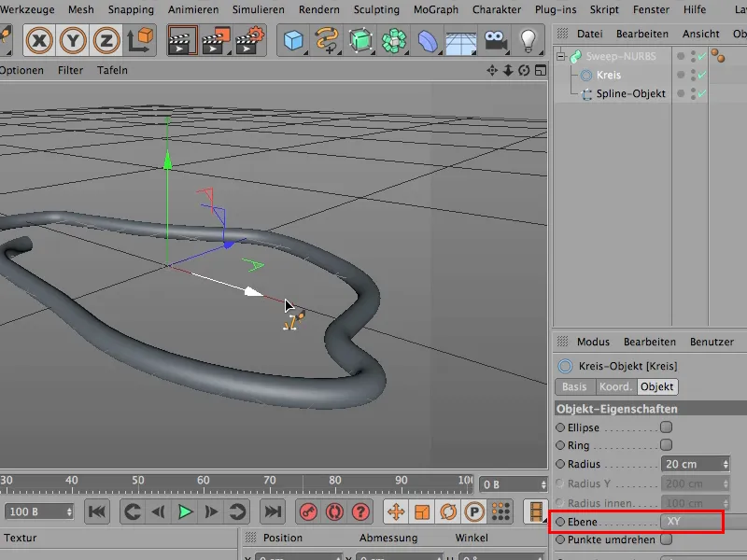Toggle Ring animation circle
747x560 pixels.
pyautogui.click(x=560, y=445)
